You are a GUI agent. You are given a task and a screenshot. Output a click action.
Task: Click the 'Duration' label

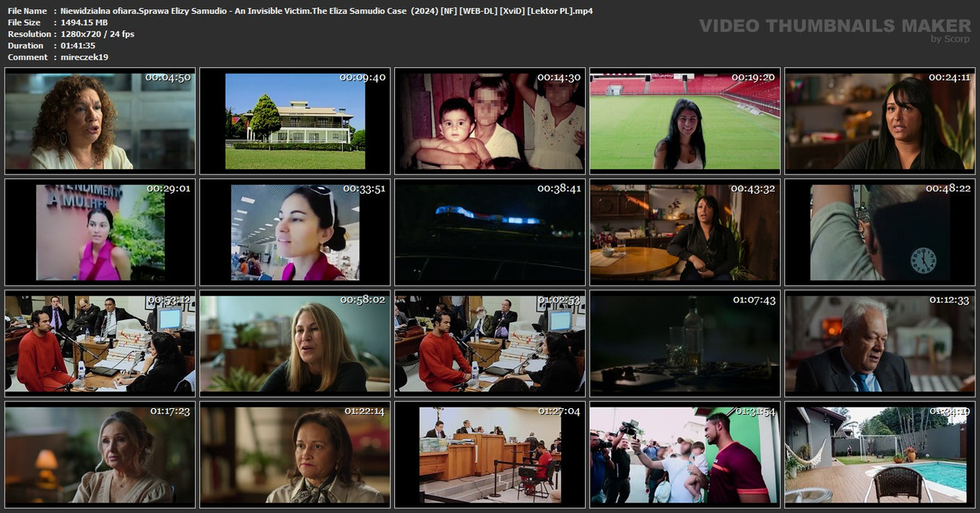[x=25, y=45]
